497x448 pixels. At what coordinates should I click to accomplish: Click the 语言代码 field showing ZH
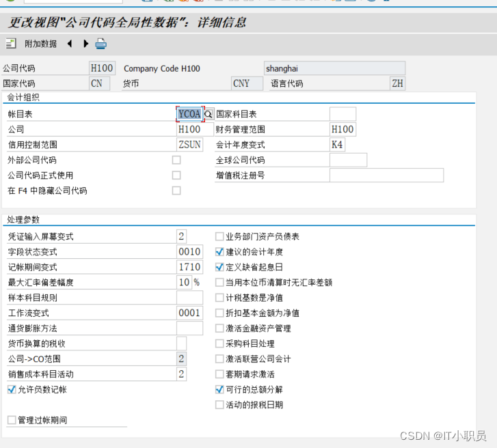click(397, 83)
